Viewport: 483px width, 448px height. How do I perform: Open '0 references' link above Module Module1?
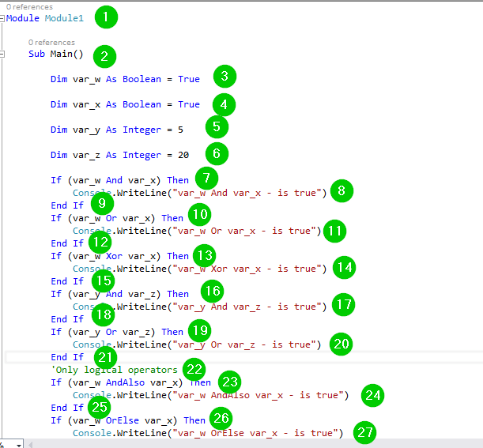click(29, 6)
